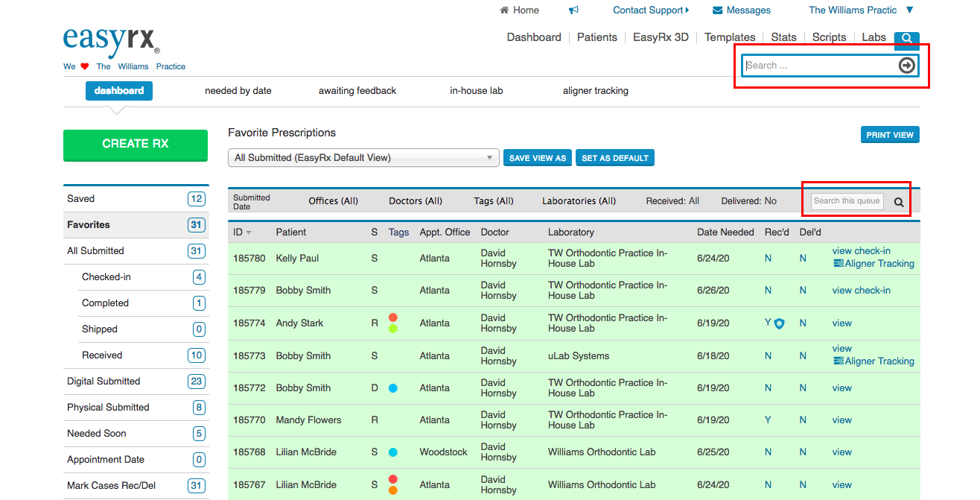This screenshot has height=500, width=980.
Task: Click the queue search magnifier icon
Action: (899, 202)
